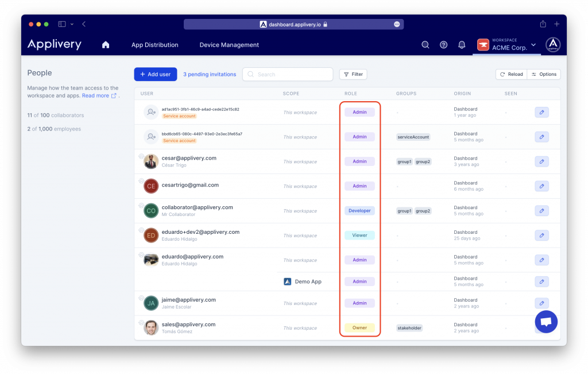Open the browser sidebar dropdown chevron
The width and height of the screenshot is (588, 374).
[72, 24]
